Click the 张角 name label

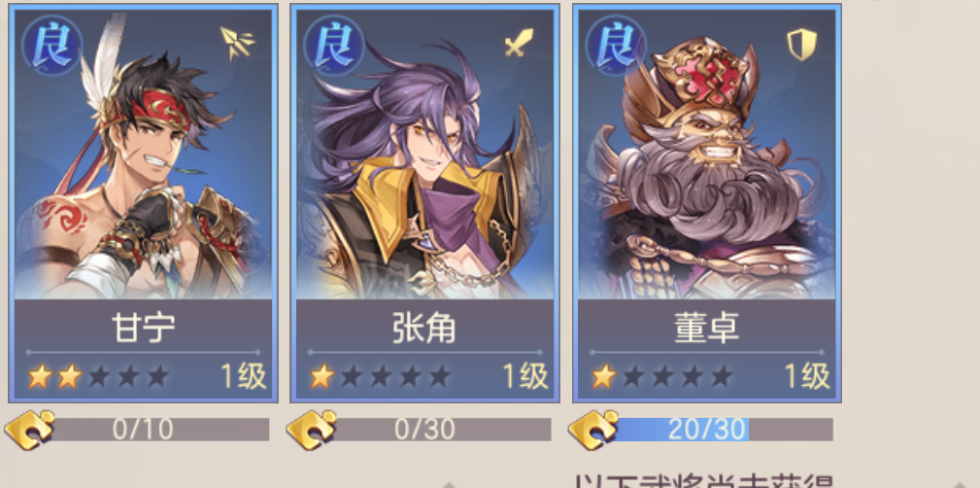(425, 328)
